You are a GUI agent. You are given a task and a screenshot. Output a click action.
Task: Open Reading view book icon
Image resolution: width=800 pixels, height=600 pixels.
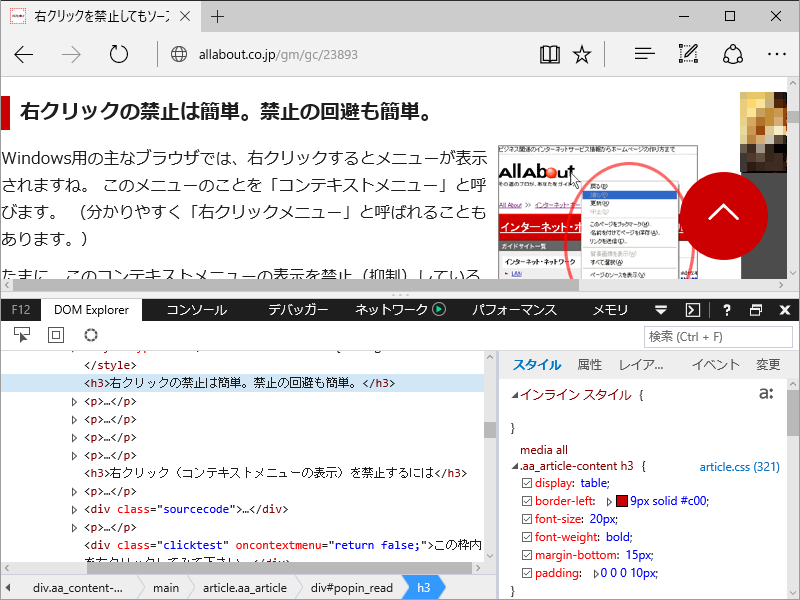tap(549, 54)
